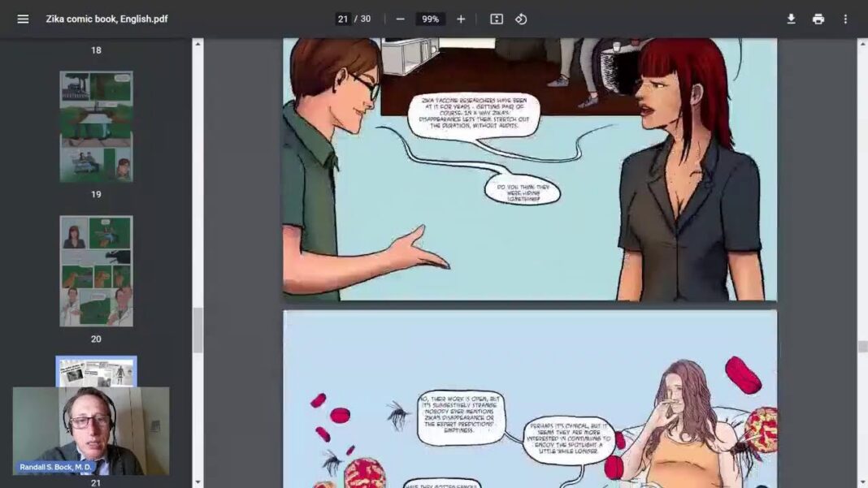Open page 19 thumbnail
This screenshot has height=488, width=868.
[x=97, y=127]
